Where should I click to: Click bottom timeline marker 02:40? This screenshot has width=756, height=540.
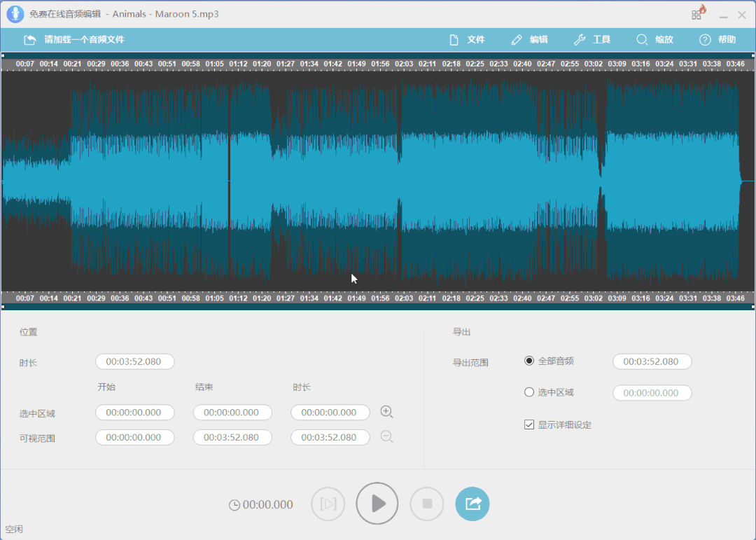tap(522, 298)
